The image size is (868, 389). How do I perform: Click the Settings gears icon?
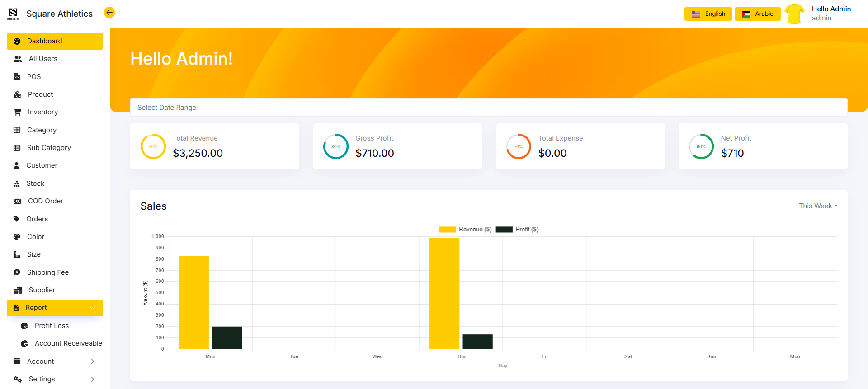tap(18, 379)
